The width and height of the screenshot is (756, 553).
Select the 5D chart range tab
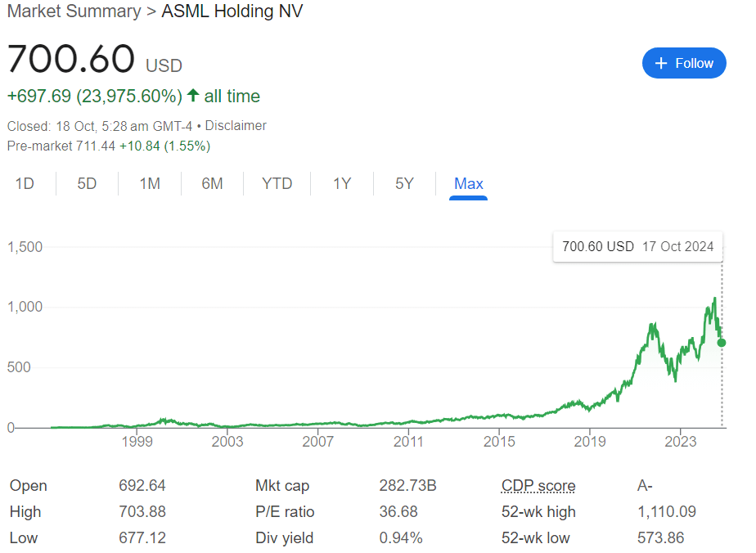pos(86,183)
